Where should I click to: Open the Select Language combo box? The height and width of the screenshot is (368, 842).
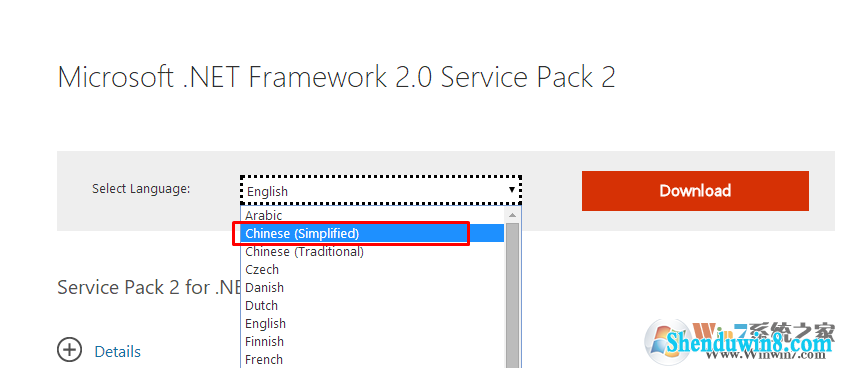pos(381,190)
